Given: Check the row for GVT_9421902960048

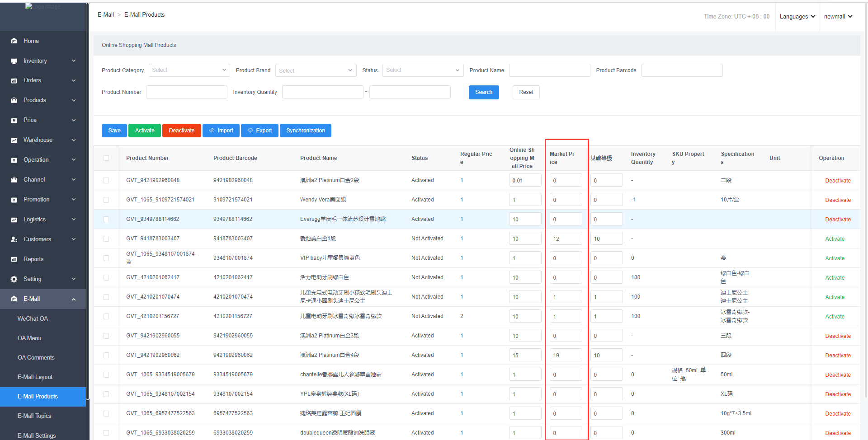Looking at the screenshot, I should click(106, 180).
